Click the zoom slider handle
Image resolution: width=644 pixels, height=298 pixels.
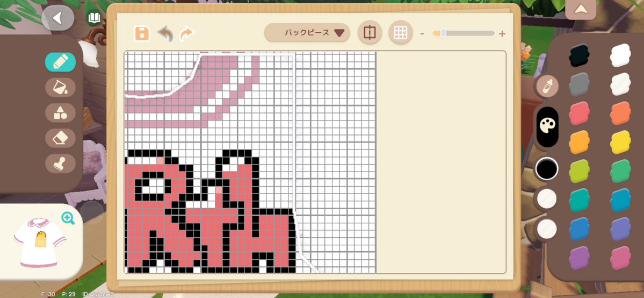[x=443, y=33]
